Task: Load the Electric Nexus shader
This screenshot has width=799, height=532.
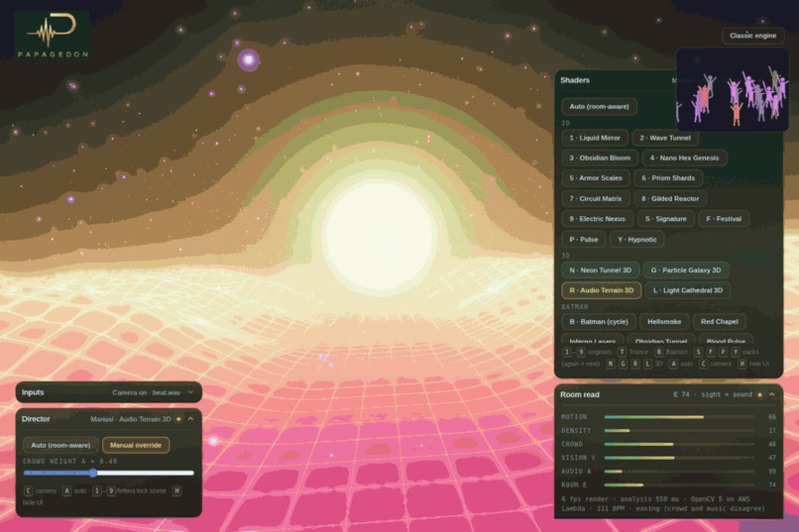Action: pos(597,219)
